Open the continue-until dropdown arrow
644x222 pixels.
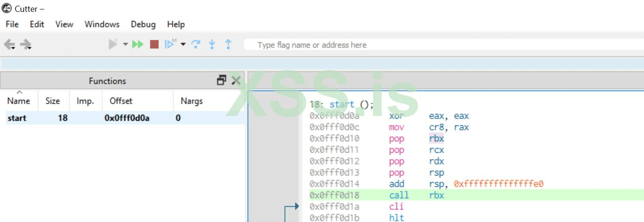183,44
